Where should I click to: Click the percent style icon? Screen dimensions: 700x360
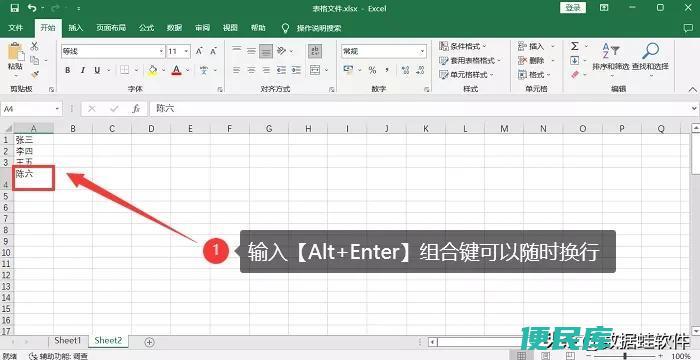coord(372,70)
